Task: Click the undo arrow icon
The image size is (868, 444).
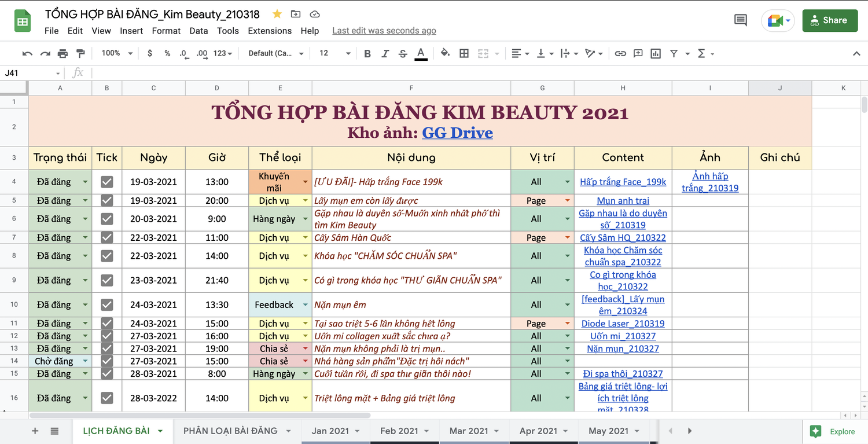Action: pos(27,53)
